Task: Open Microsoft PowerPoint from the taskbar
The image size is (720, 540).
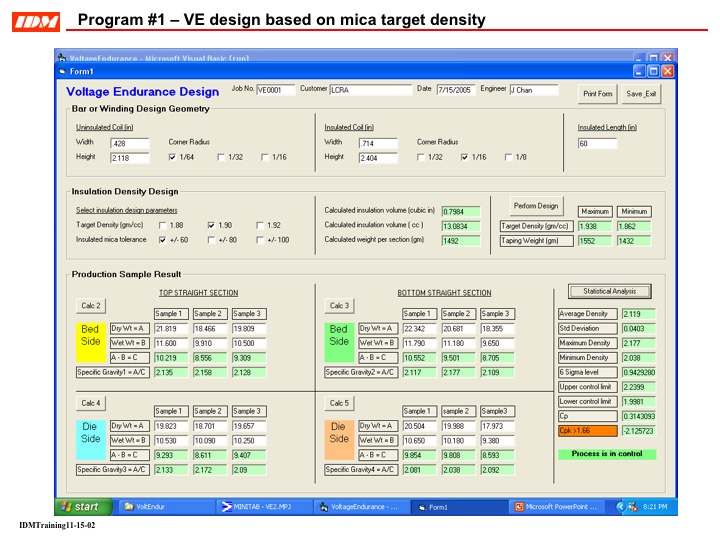Action: pos(560,507)
